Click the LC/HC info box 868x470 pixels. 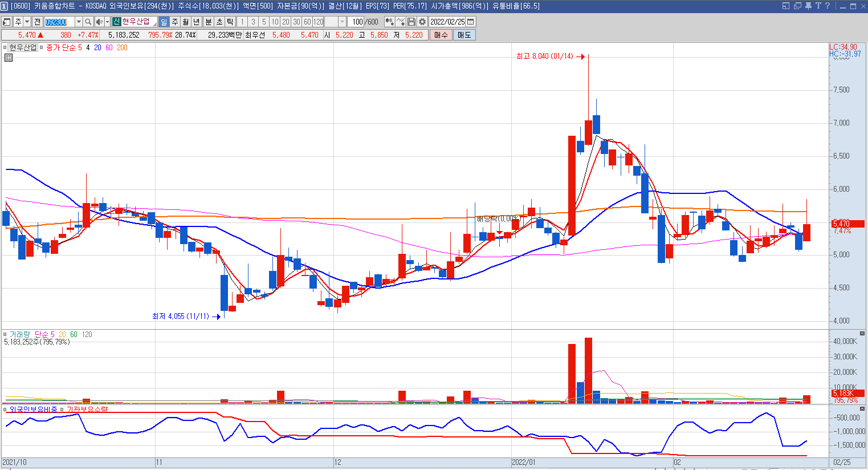pyautogui.click(x=845, y=51)
